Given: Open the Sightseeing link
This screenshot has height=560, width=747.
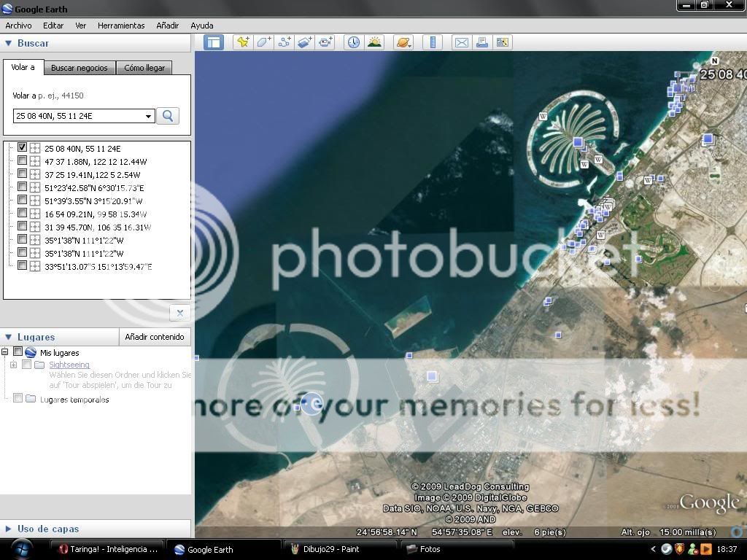Looking at the screenshot, I should tap(69, 365).
